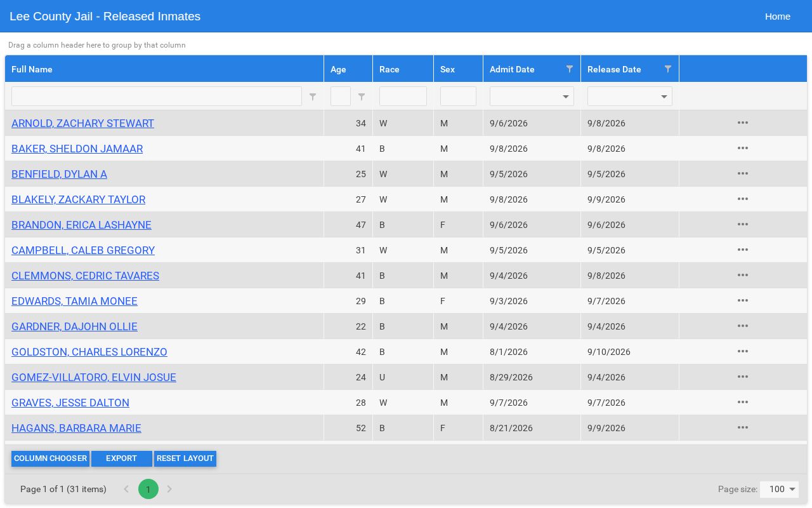Open more options for CAMPBELL, CALEB GREGORY
The width and height of the screenshot is (812, 508).
743,250
